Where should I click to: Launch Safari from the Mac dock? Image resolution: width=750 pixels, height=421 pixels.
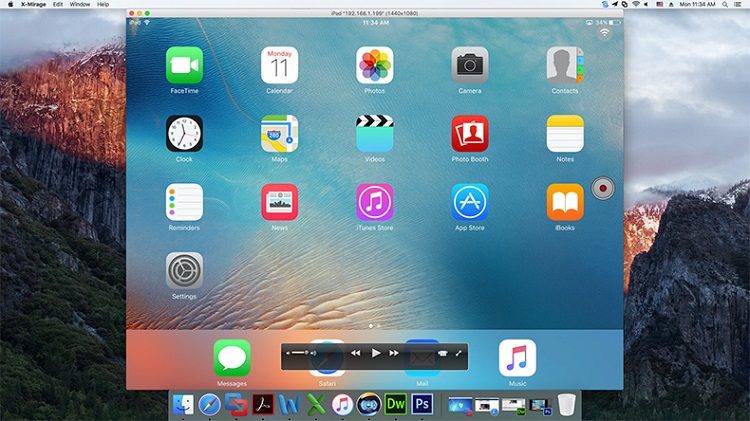210,405
